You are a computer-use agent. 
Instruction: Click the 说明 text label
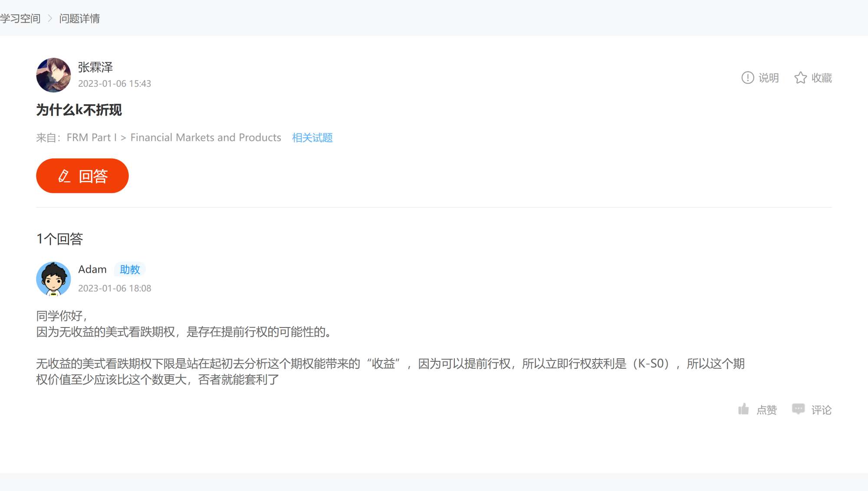[x=769, y=78]
